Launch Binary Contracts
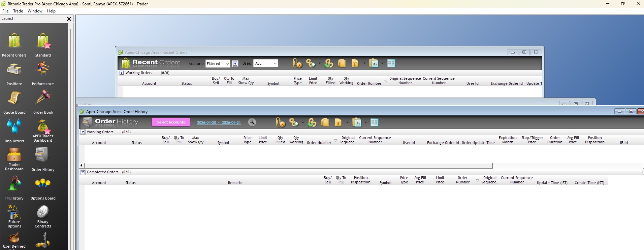 [x=43, y=212]
